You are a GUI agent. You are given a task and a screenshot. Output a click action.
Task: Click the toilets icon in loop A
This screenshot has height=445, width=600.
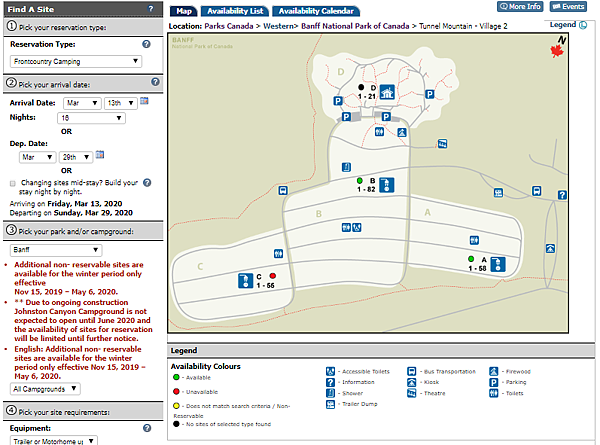click(x=474, y=240)
